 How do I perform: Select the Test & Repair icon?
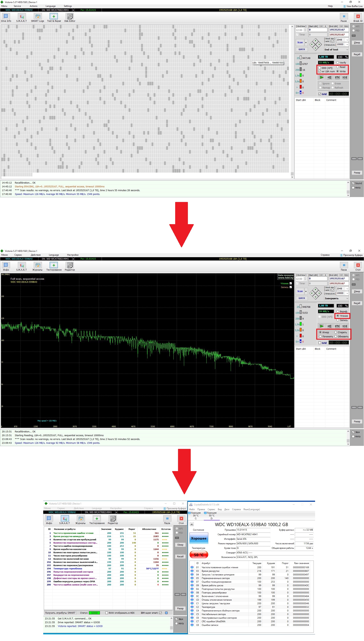pos(54,16)
